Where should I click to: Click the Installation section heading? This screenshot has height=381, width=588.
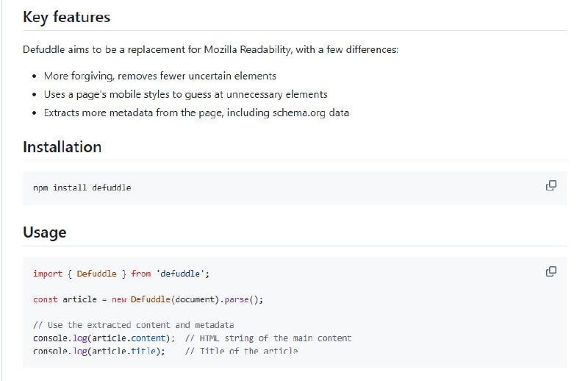(62, 146)
